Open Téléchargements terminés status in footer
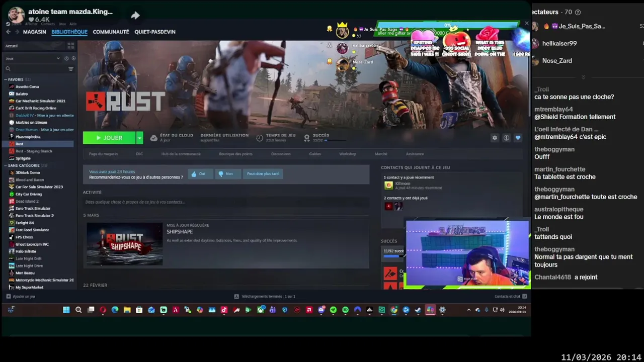 click(x=265, y=297)
